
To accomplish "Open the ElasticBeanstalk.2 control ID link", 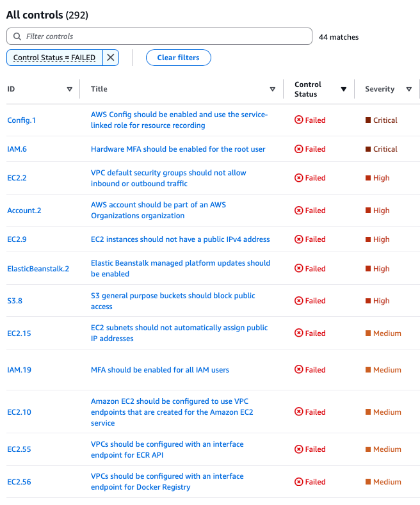I will click(x=38, y=269).
